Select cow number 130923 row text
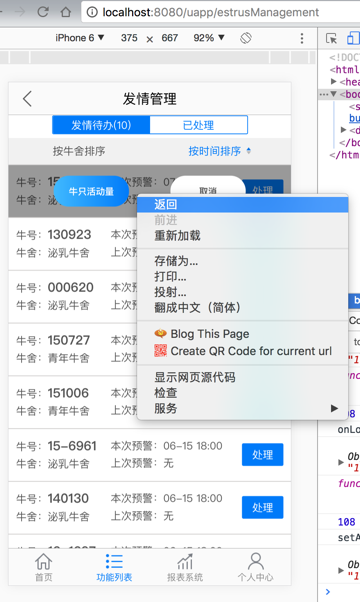Viewport: 360px width, 602px height. [x=69, y=235]
